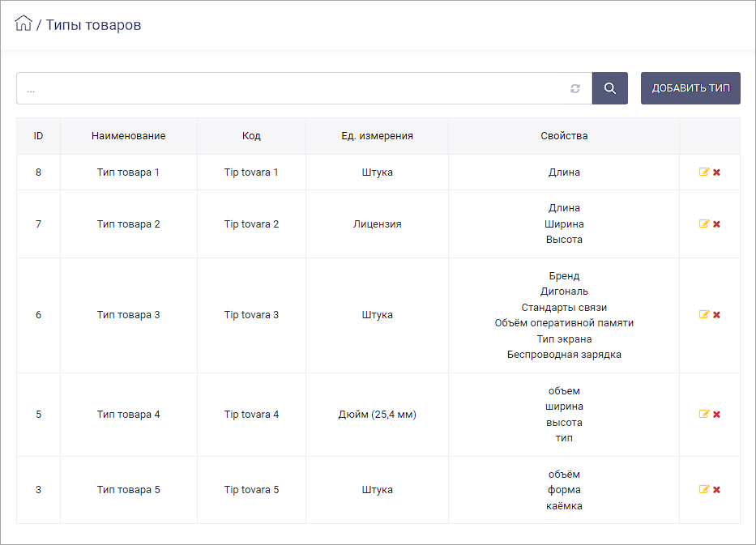756x545 pixels.
Task: Click code Tip tovara 1
Action: coord(251,172)
